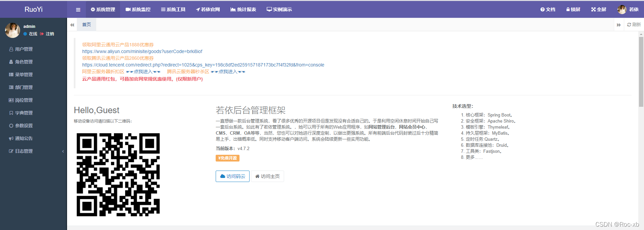Open 文档 help link
The image size is (644, 230).
tap(548, 9)
